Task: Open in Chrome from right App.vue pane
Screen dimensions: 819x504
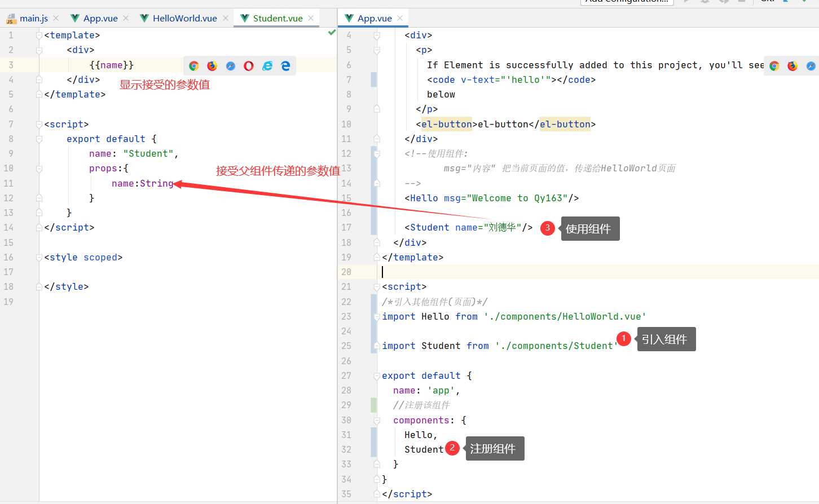Action: [x=774, y=66]
